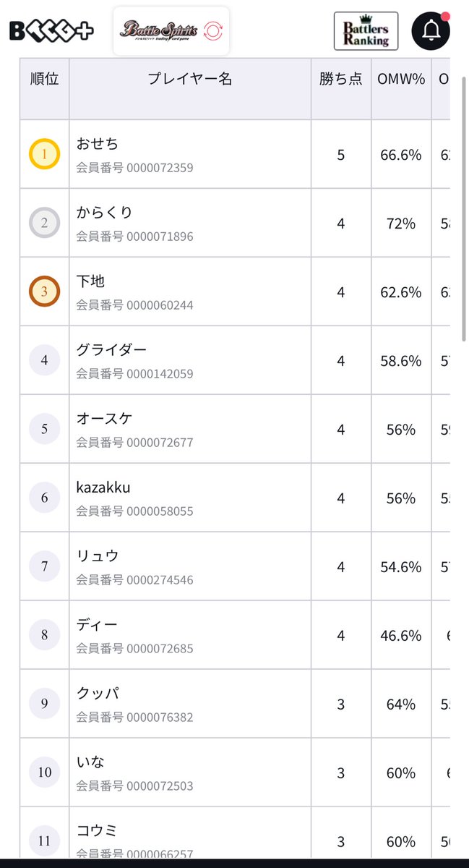The height and width of the screenshot is (868, 469).
Task: Click the gold first place medal
Action: click(44, 154)
